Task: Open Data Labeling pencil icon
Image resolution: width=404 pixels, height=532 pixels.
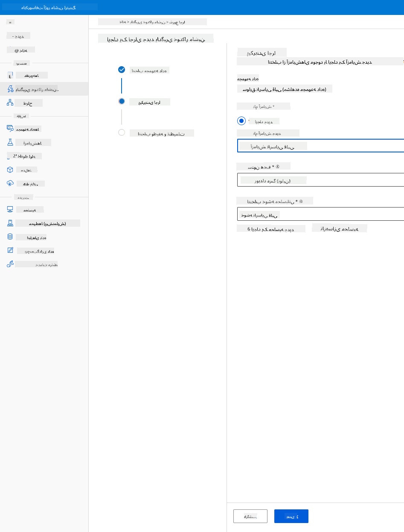Action: (x=11, y=250)
